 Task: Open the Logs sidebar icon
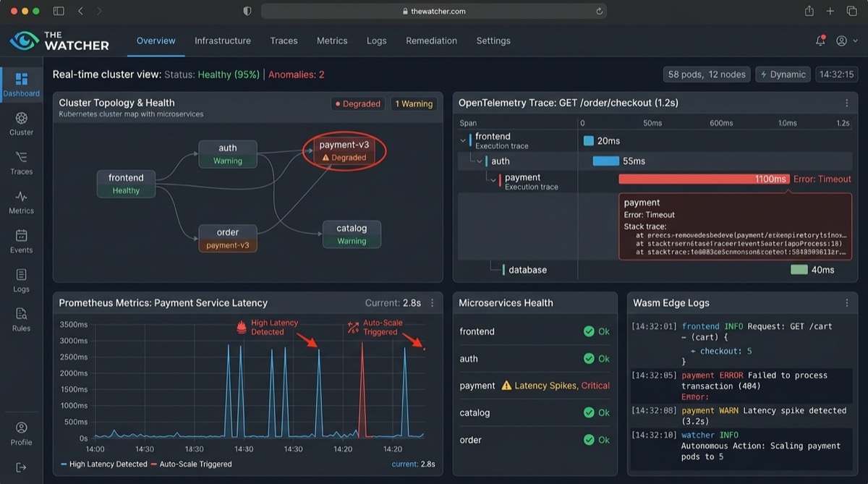(x=21, y=274)
